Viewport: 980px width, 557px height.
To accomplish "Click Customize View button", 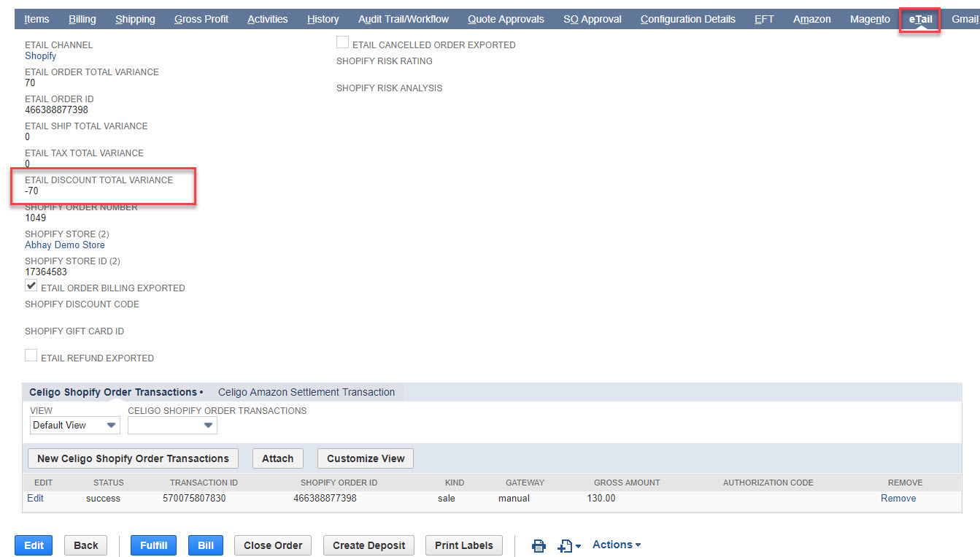I will (x=366, y=458).
